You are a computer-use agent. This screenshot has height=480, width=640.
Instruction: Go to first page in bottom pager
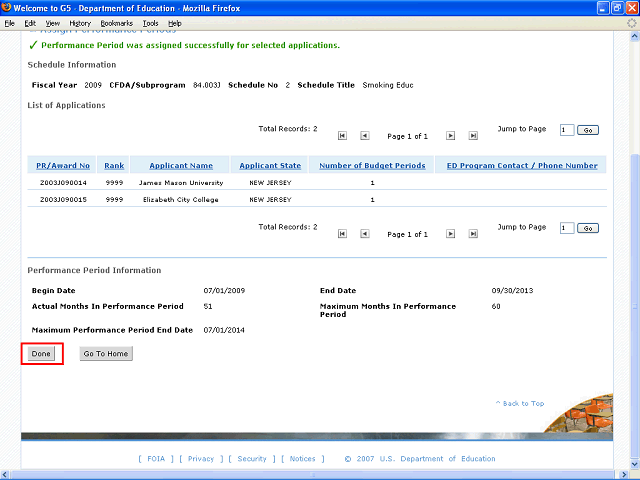click(x=342, y=233)
